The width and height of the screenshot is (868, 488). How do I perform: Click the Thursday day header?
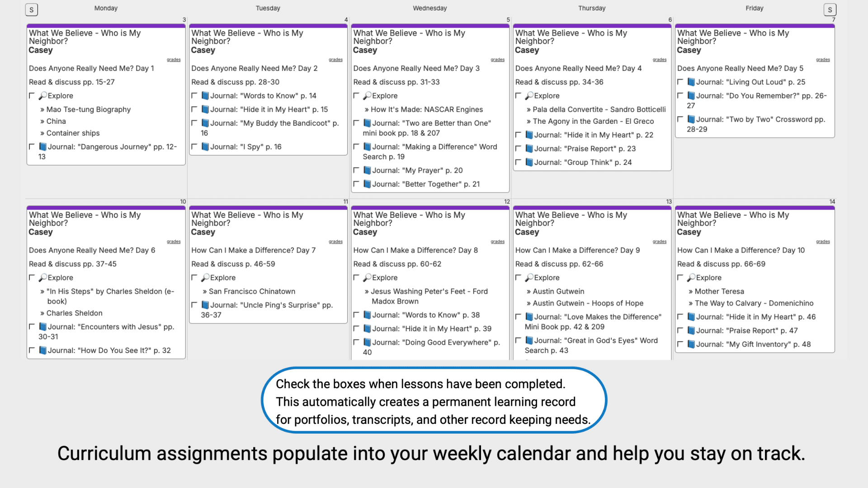[591, 8]
